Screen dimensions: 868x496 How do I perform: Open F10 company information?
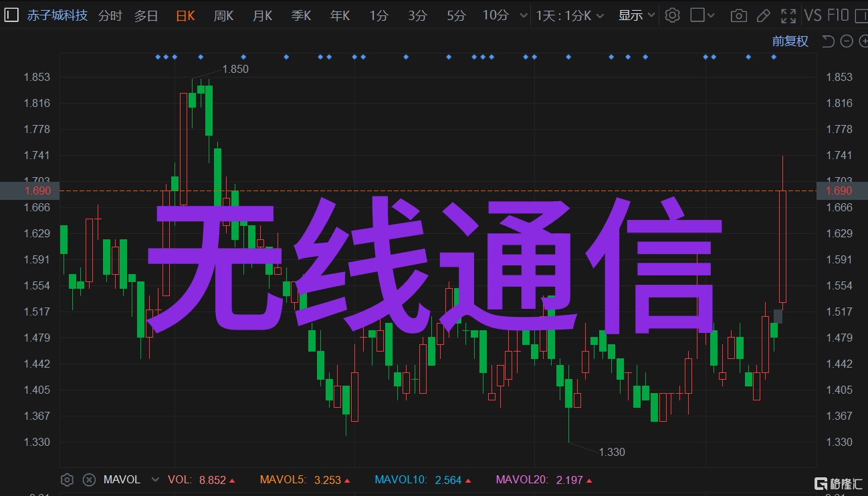pos(838,15)
